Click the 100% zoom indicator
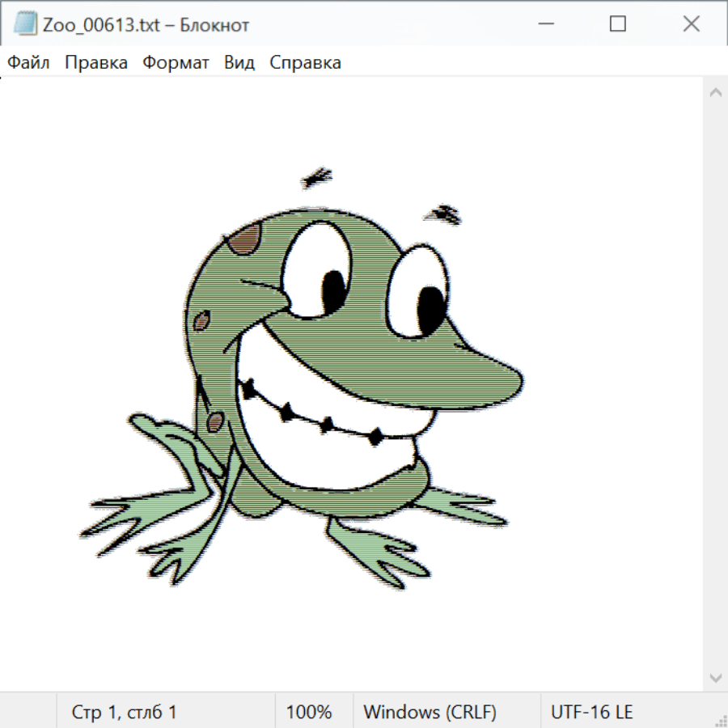This screenshot has height=728, width=728. click(x=309, y=712)
